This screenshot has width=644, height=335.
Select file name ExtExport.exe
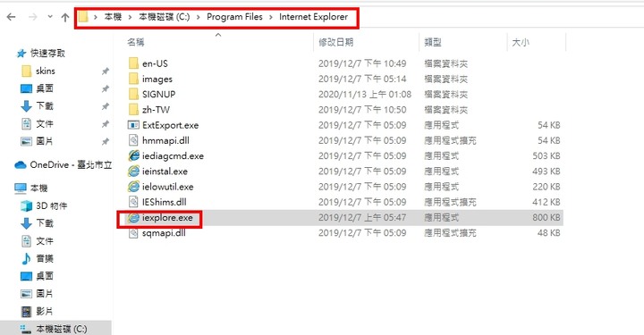[171, 125]
